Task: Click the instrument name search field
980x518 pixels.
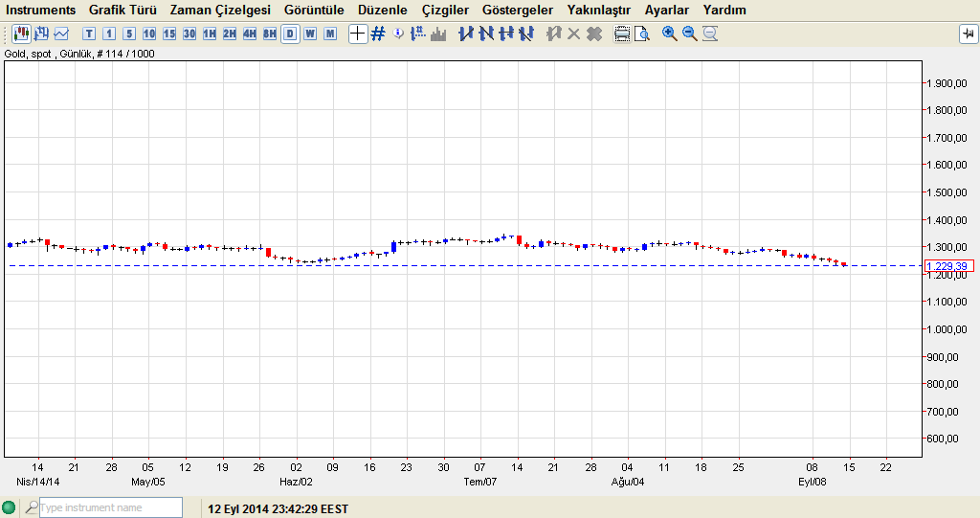Action: pyautogui.click(x=111, y=507)
